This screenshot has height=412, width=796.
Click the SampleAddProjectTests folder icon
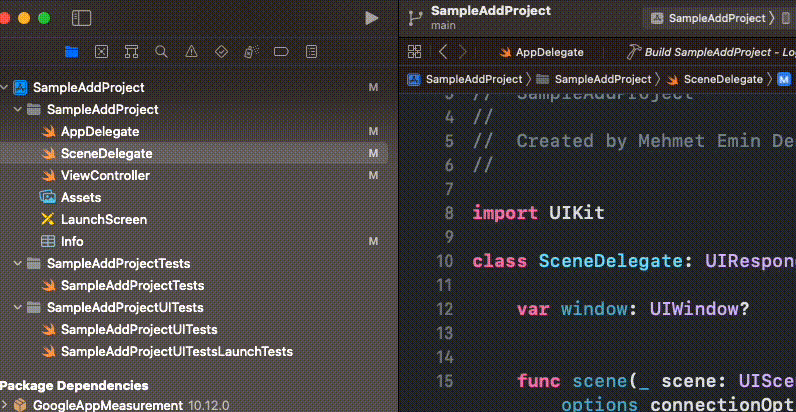[x=34, y=263]
